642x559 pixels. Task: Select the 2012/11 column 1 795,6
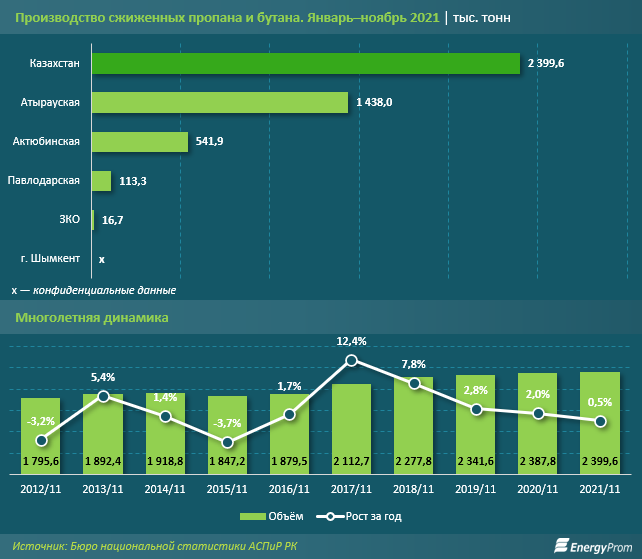41,436
